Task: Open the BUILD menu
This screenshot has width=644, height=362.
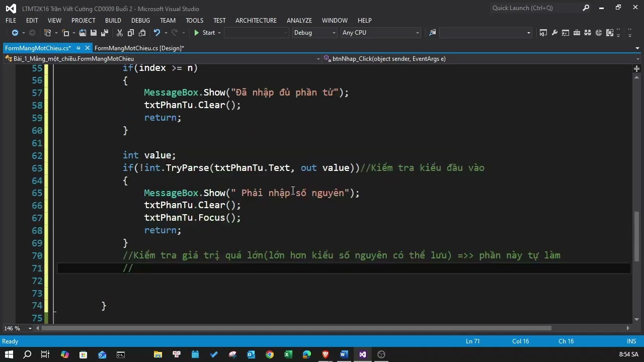Action: [113, 21]
